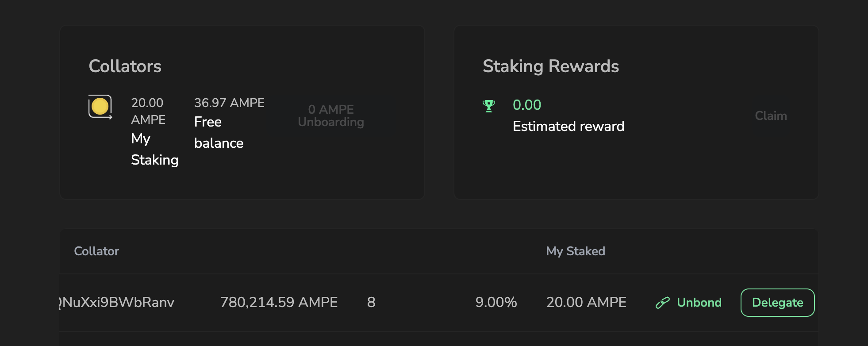Click the 780,214.59 AMPE total stake value

point(279,302)
